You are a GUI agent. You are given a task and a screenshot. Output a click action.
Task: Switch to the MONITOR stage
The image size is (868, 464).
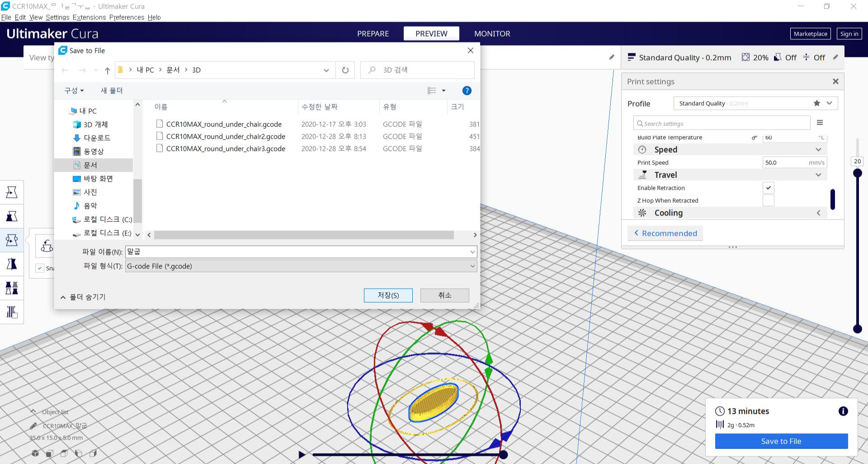(492, 33)
